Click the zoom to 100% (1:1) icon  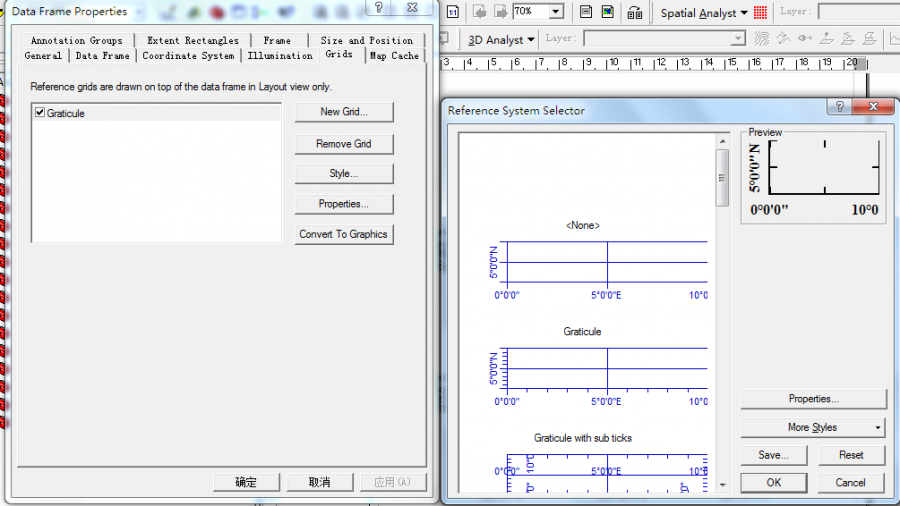click(453, 12)
